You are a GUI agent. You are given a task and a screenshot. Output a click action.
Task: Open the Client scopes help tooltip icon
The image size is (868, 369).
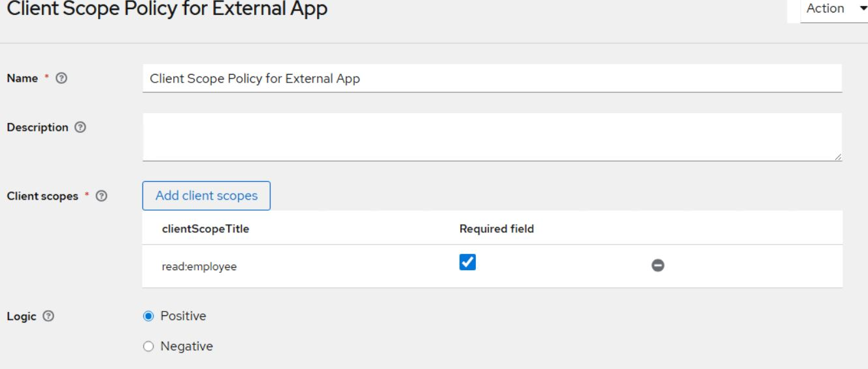coord(101,196)
